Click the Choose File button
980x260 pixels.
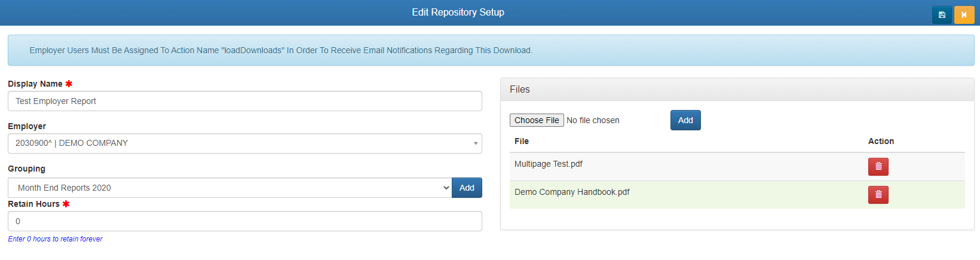(537, 120)
